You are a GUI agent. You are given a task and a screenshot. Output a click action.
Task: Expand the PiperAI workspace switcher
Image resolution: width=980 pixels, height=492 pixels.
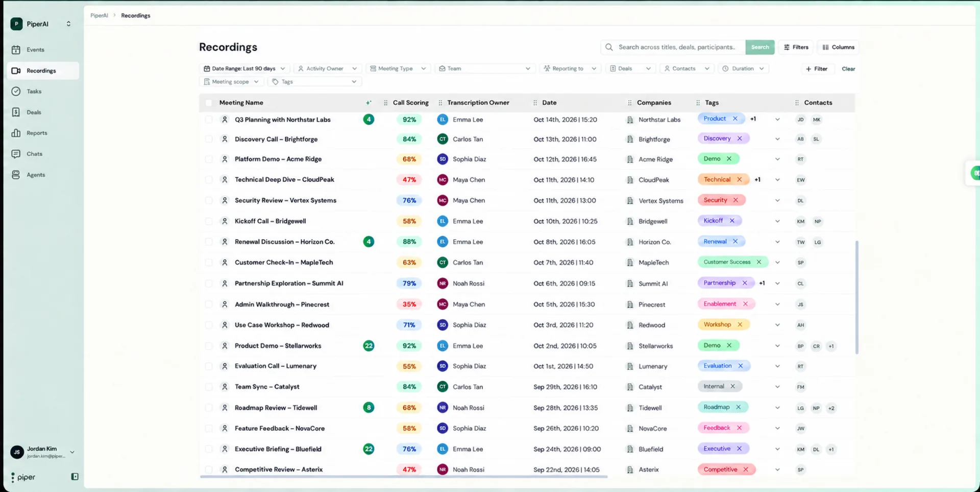click(x=68, y=24)
